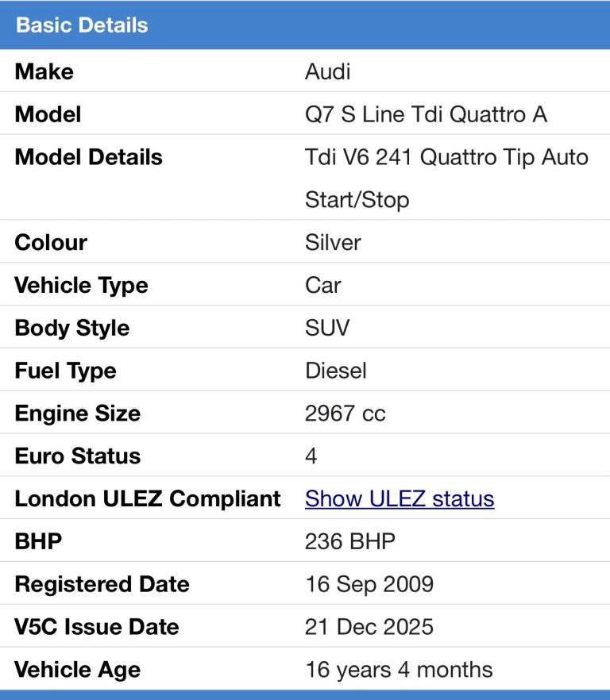Click the Start/Stop text line

pos(357,199)
